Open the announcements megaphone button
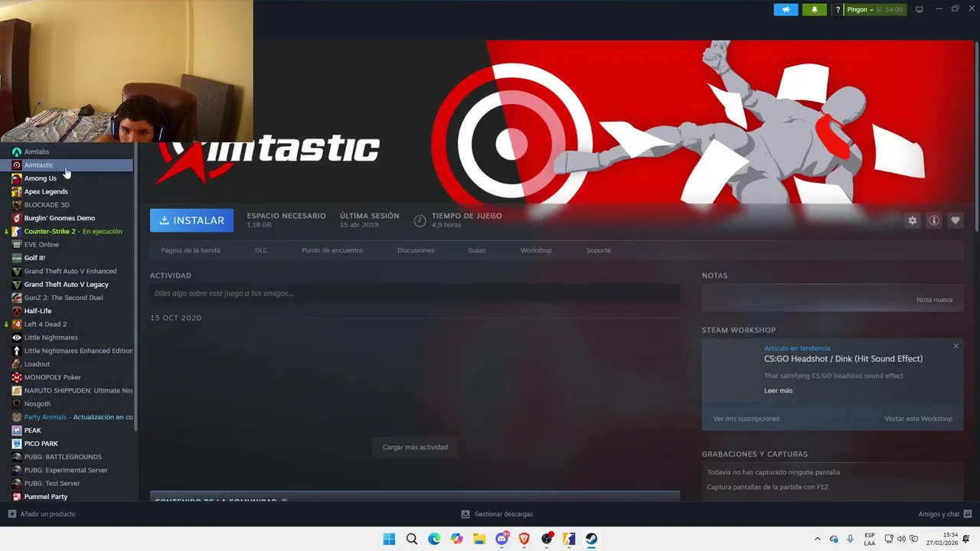980x551 pixels. pos(786,9)
